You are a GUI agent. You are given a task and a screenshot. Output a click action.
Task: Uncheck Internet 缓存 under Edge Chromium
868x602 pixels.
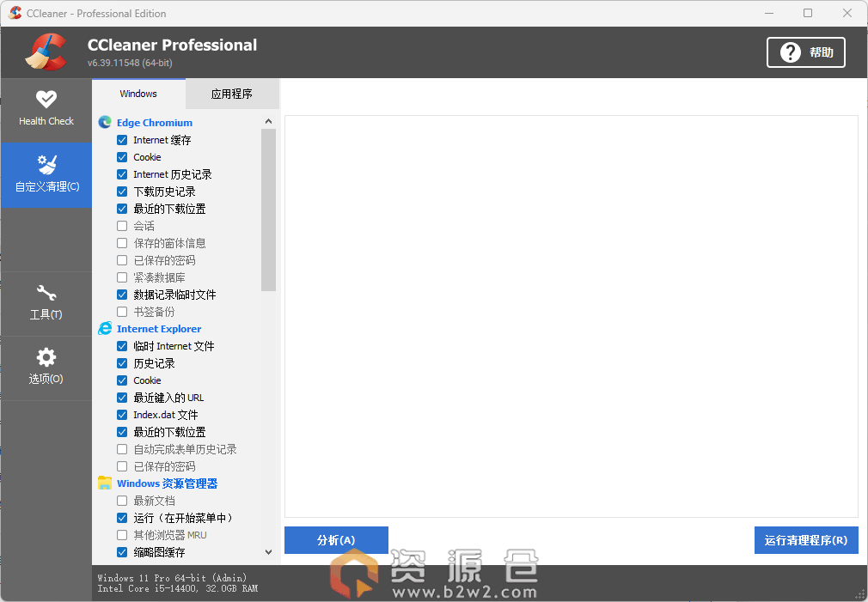tap(122, 140)
